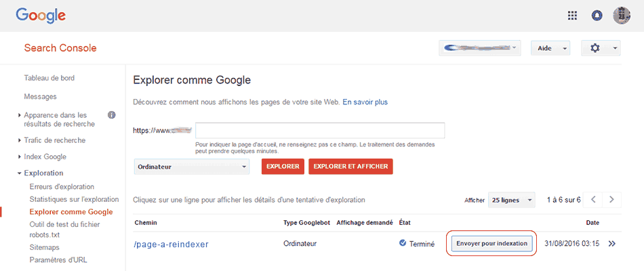644x271 pixels.
Task: Click the 31/08/2016 03:15 date cell
Action: point(572,243)
